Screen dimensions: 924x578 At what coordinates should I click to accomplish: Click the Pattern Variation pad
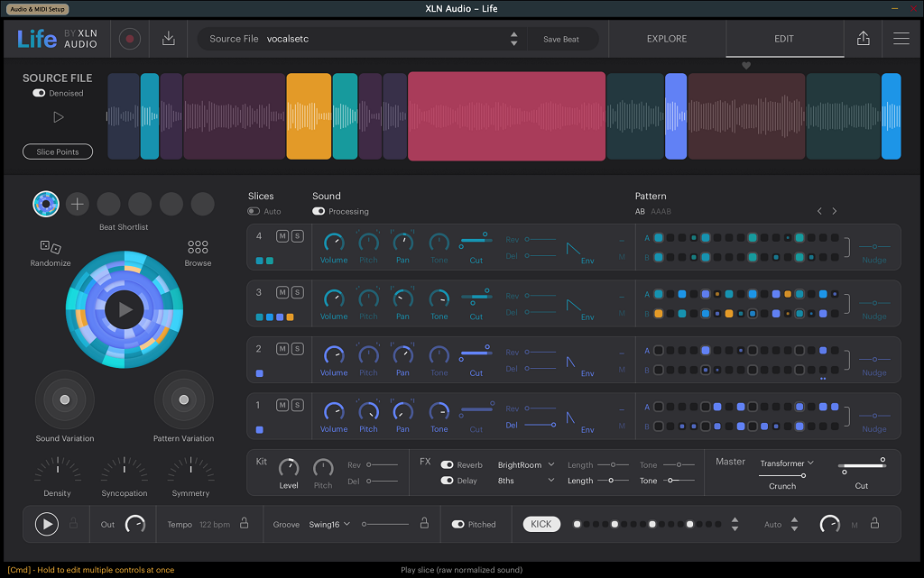pos(184,400)
